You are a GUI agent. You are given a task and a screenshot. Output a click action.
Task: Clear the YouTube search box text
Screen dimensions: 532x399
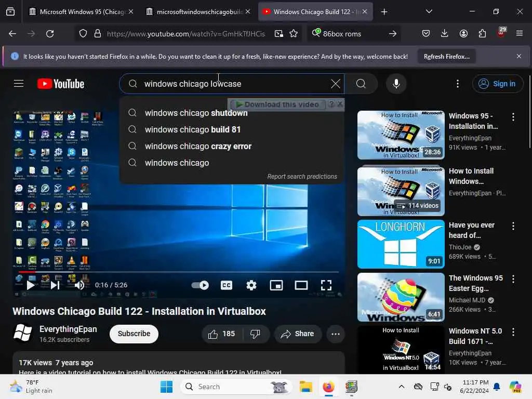tap(335, 84)
